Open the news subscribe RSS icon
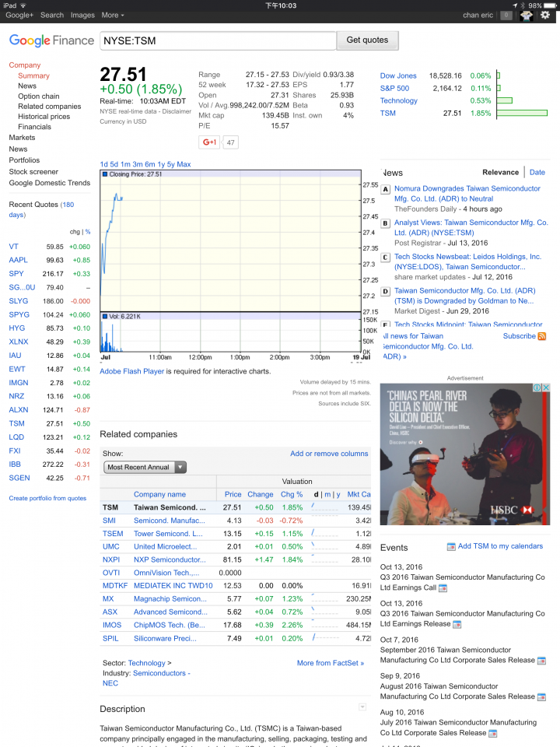 (x=542, y=336)
